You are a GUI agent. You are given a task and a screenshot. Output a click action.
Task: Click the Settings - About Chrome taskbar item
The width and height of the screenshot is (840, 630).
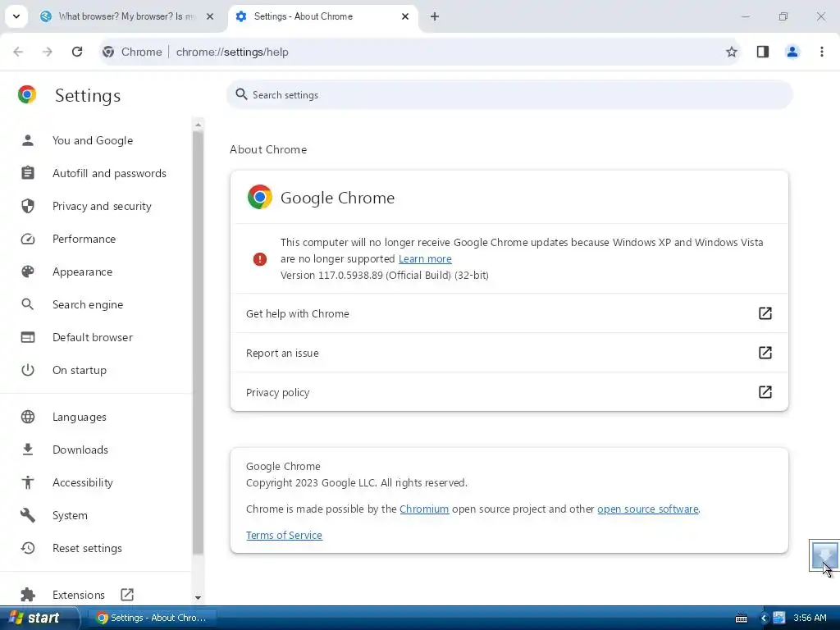152,618
